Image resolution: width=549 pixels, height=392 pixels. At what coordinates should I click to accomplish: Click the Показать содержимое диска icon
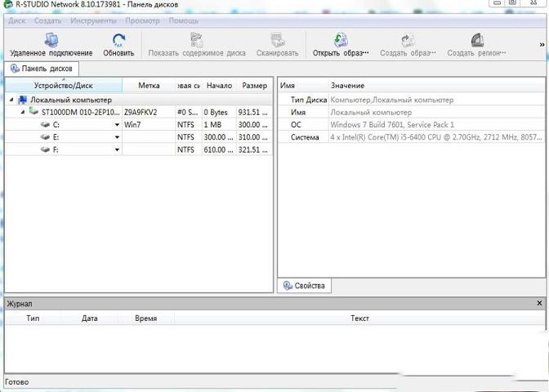click(196, 40)
